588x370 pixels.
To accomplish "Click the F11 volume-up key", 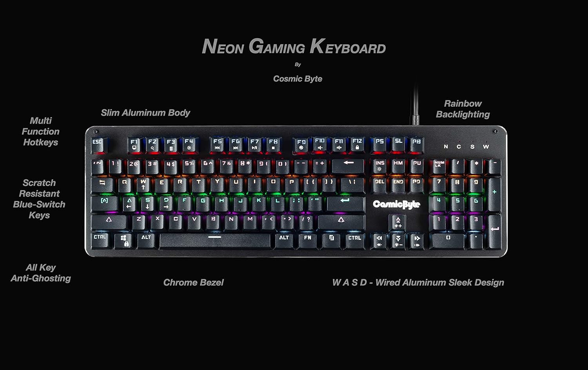I will coord(339,144).
